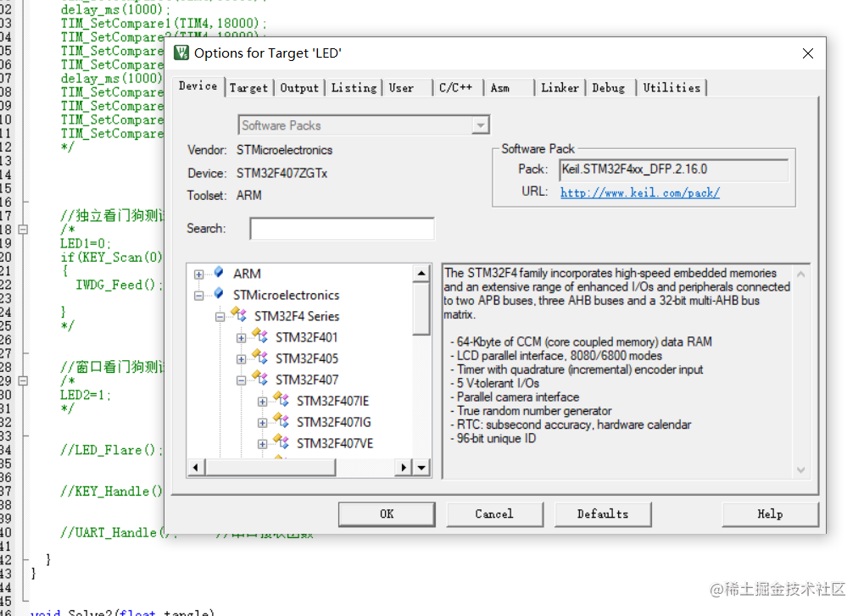Click the STM32F407 device group icon

click(260, 378)
